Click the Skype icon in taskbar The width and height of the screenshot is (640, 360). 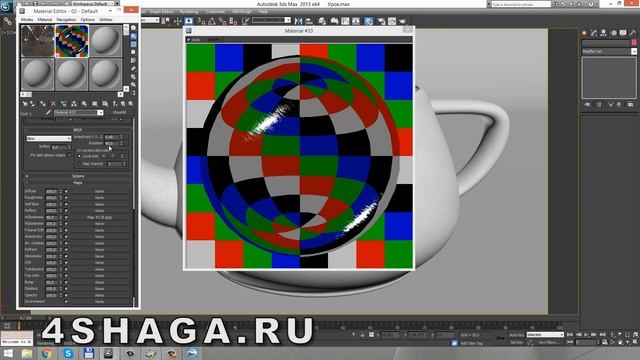click(x=68, y=353)
